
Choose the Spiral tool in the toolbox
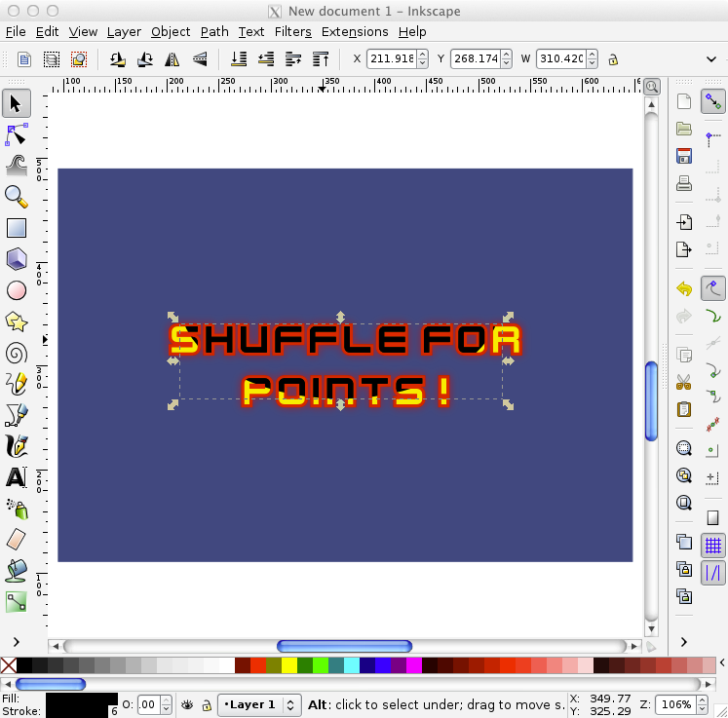[x=17, y=353]
